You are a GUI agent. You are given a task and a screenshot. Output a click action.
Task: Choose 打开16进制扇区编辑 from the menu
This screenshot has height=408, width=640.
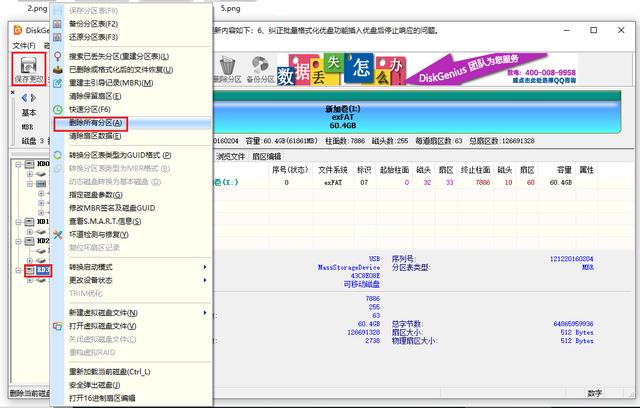102,398
